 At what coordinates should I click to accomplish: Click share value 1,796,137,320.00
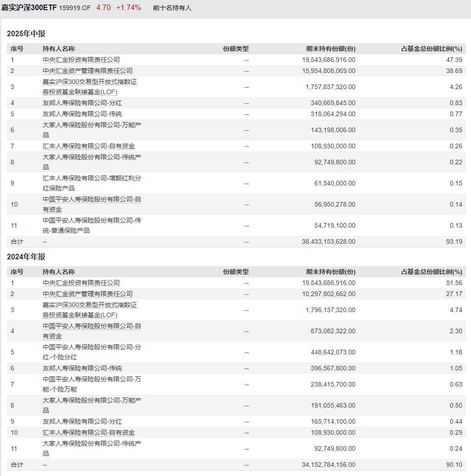click(x=331, y=310)
